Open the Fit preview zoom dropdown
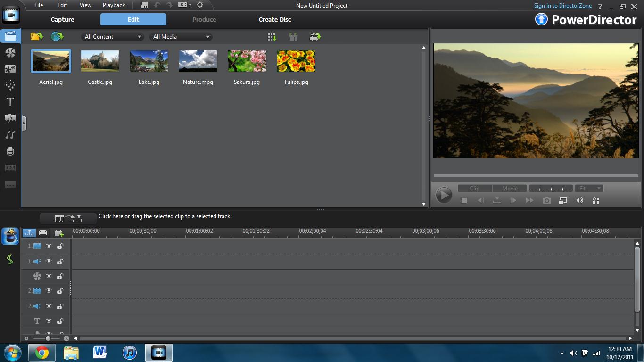644x362 pixels. (589, 189)
